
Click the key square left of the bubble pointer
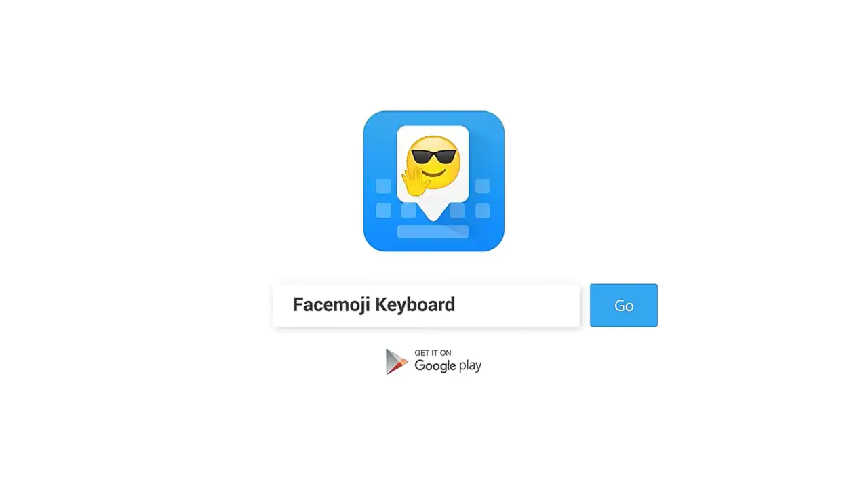click(408, 211)
